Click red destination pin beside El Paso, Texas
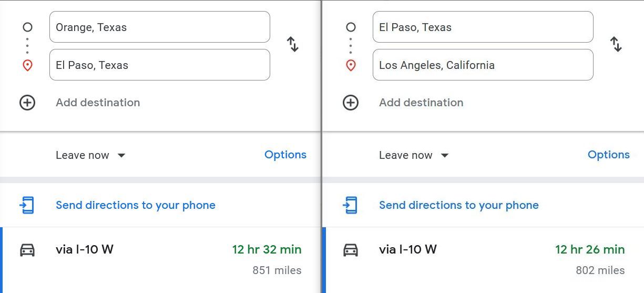Viewport: 644px width, 293px height. coord(27,65)
